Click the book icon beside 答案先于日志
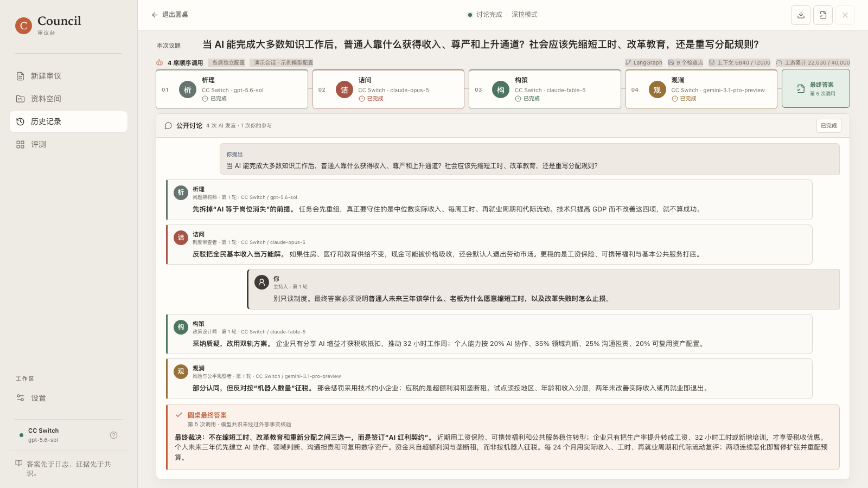Viewport: 868px width, 488px height. [x=19, y=464]
